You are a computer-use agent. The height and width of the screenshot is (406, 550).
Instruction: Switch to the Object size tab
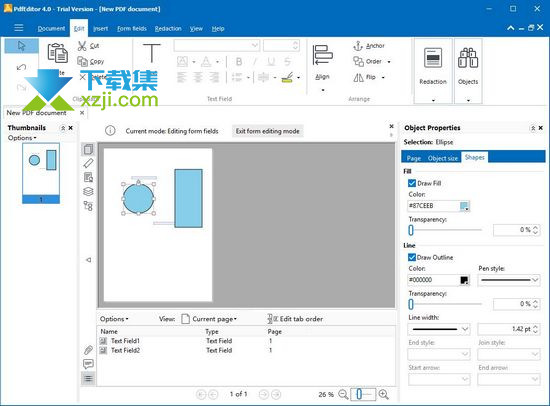443,158
